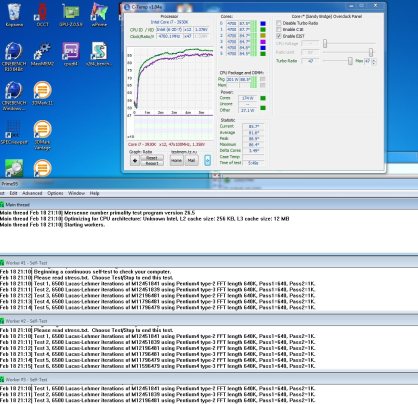Launch the MaxxMEM2 gears icon
The image size is (418, 404).
tap(42, 54)
